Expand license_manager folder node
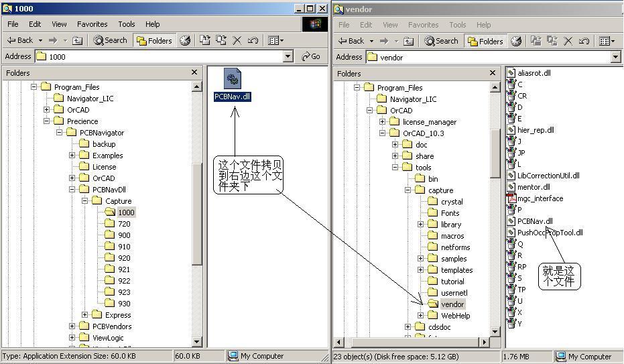 pos(383,122)
